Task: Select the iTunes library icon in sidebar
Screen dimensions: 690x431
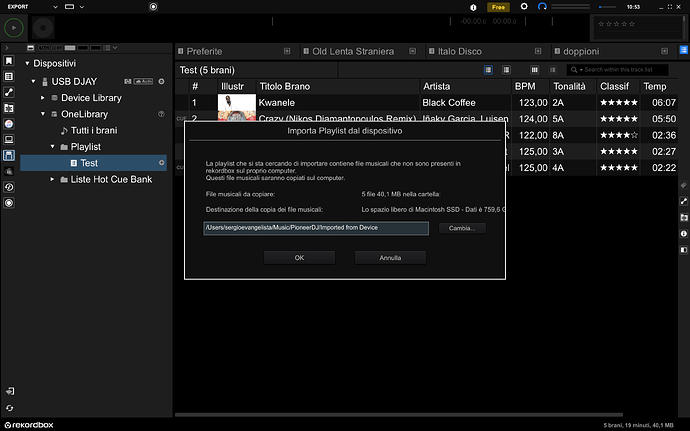Action: (x=9, y=124)
